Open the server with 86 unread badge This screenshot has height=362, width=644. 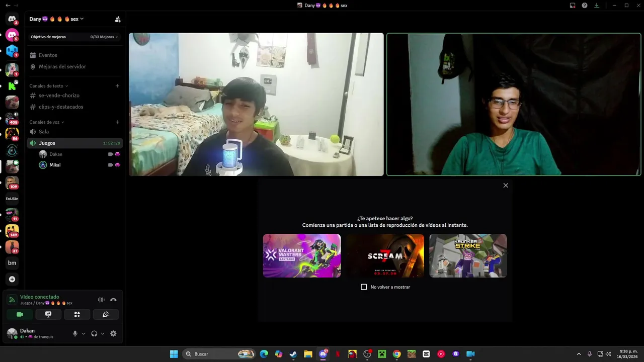[12, 134]
